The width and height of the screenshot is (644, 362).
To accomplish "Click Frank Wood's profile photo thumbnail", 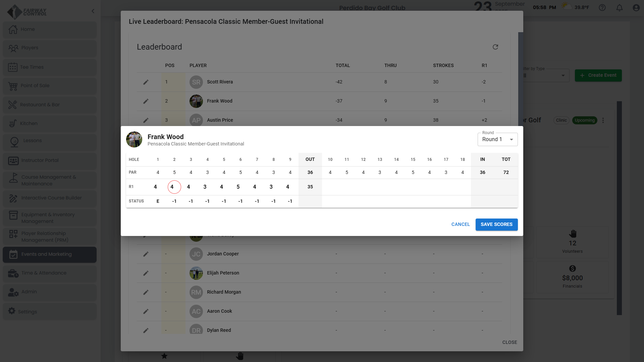I will [134, 139].
